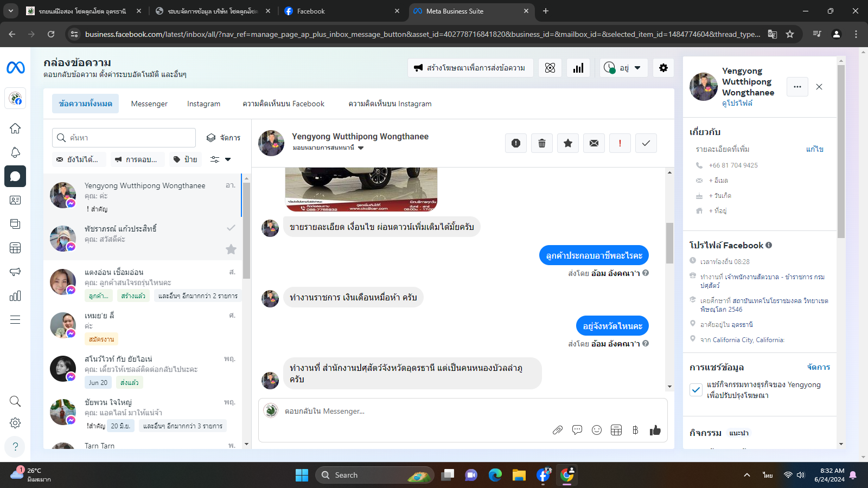Open availability status อยู่ dropdown
Image resolution: width=868 pixels, height=488 pixels.
(624, 68)
